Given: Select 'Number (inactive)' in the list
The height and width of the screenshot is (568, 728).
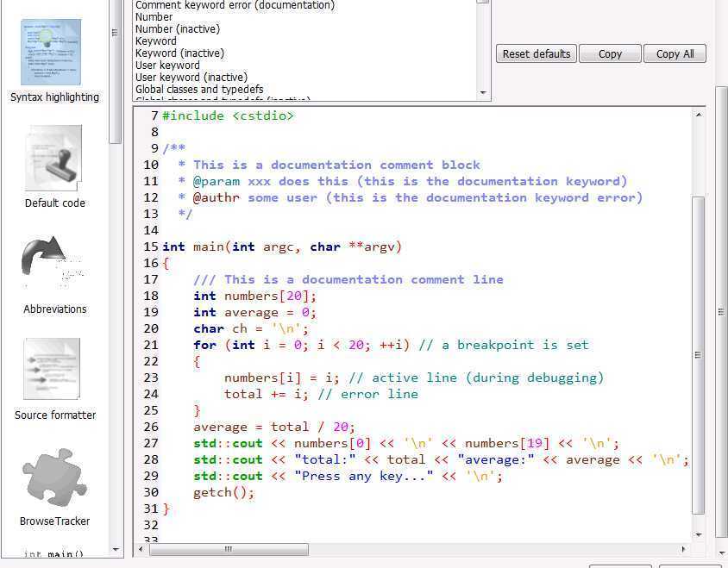Looking at the screenshot, I should 178,28.
